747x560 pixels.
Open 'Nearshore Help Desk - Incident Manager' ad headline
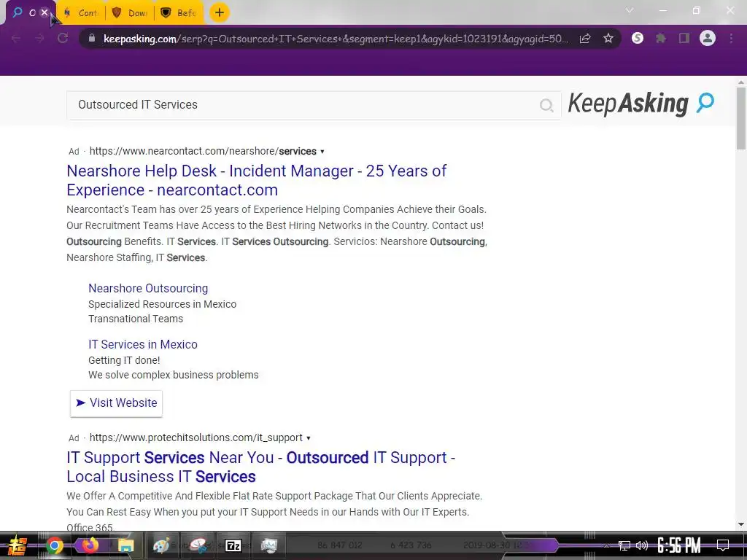click(x=256, y=180)
